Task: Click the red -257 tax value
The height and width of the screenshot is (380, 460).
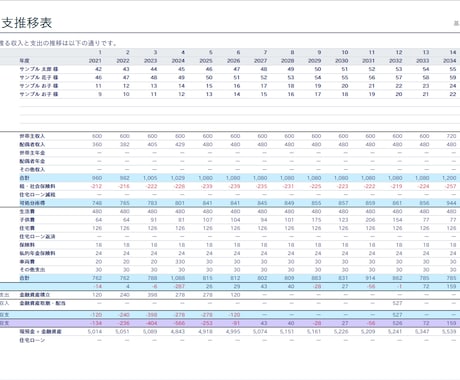Action: click(x=450, y=186)
